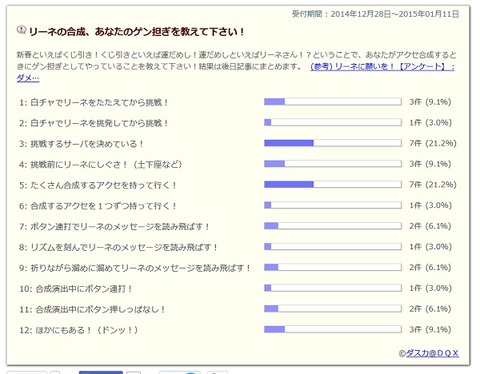Click the 2件 (6.1%) count in row 9

pos(430,267)
